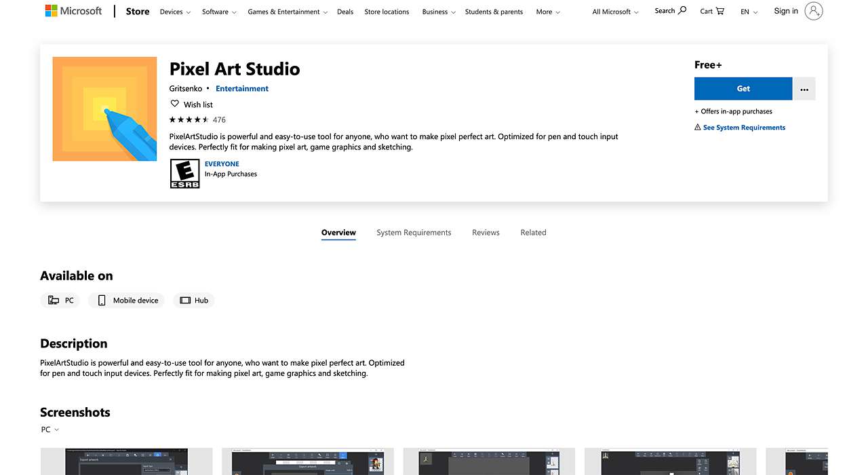Switch to the Reviews tab

tap(486, 232)
